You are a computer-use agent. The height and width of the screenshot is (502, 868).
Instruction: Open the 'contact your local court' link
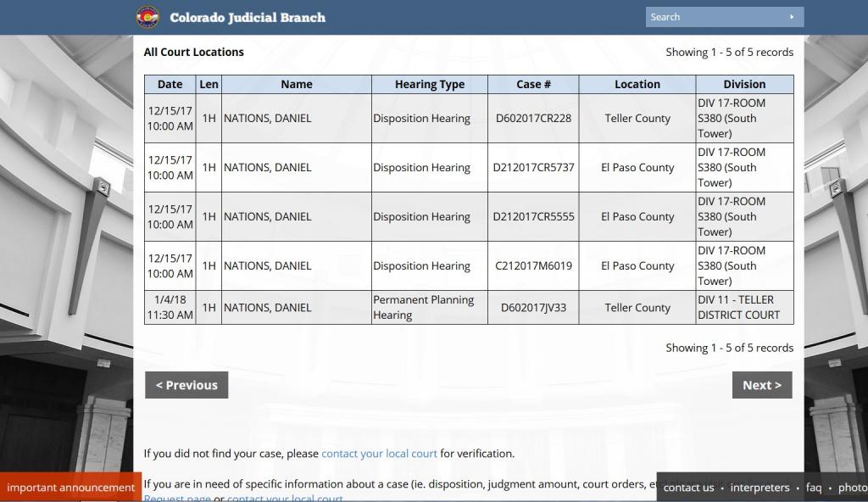point(379,454)
